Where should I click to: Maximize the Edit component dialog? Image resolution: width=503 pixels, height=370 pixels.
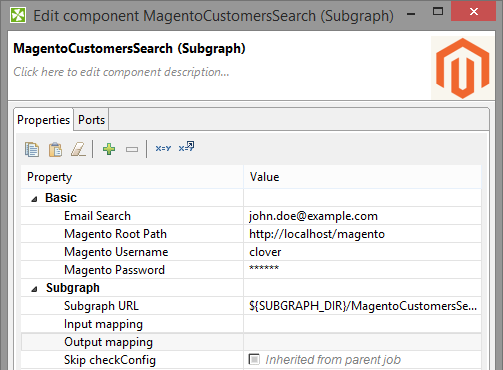pyautogui.click(x=438, y=12)
